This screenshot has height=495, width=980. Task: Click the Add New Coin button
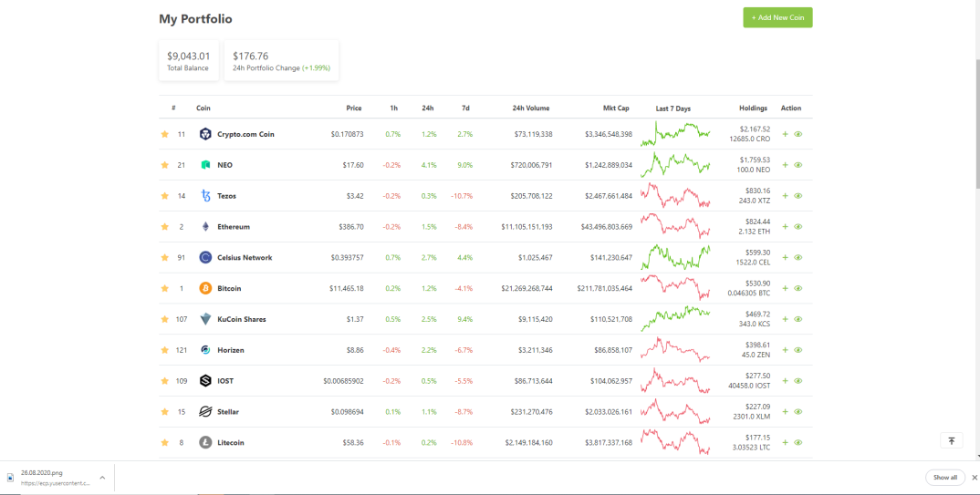777,17
